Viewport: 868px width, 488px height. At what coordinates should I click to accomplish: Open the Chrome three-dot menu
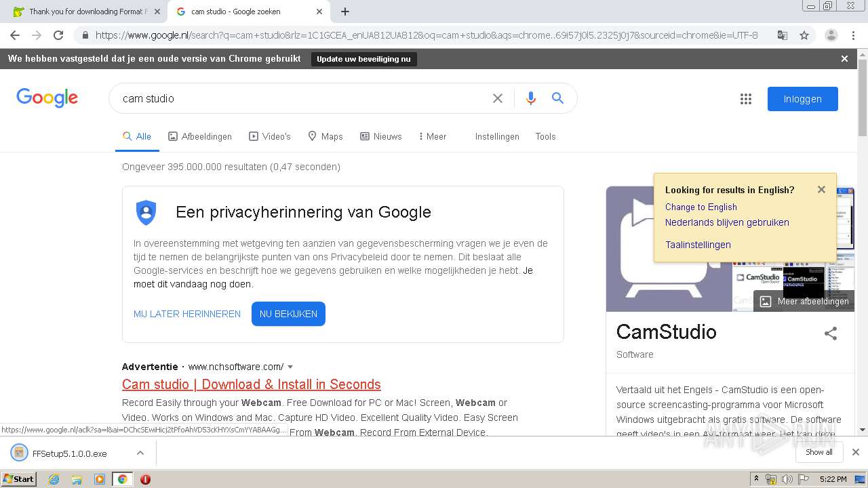point(854,35)
